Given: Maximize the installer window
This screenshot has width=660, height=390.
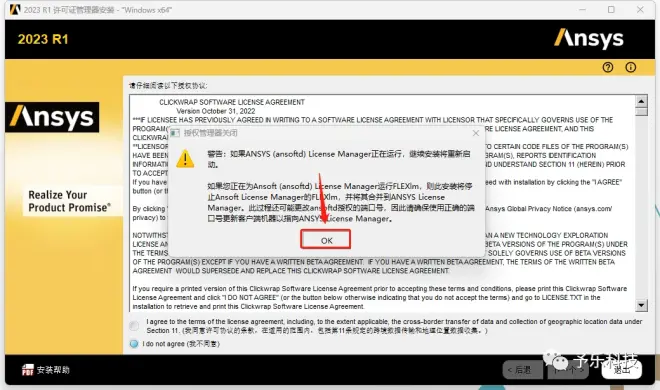Looking at the screenshot, I should [x=611, y=9].
